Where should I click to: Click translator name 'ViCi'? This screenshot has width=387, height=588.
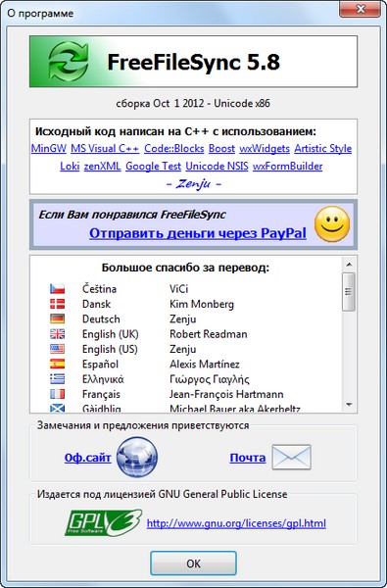[179, 289]
